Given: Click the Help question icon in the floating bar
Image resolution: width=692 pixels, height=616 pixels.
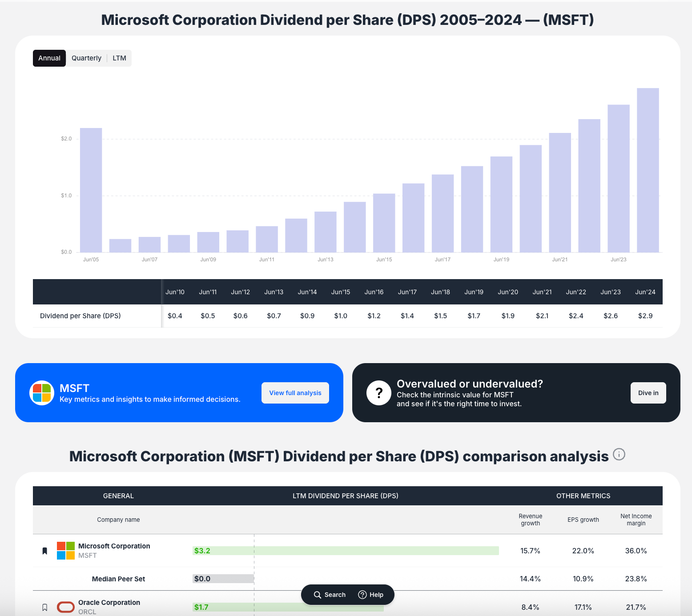Looking at the screenshot, I should (362, 595).
